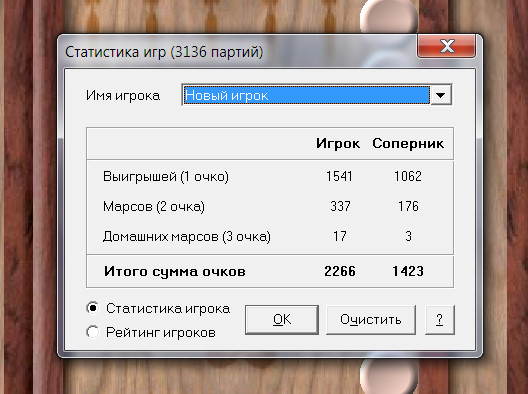This screenshot has width=528, height=394.
Task: Click the opponent total score 1423
Action: tap(408, 271)
